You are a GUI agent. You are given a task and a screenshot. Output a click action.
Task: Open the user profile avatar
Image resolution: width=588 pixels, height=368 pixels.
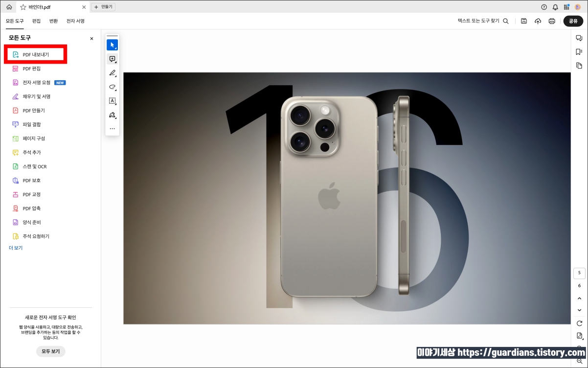point(578,7)
